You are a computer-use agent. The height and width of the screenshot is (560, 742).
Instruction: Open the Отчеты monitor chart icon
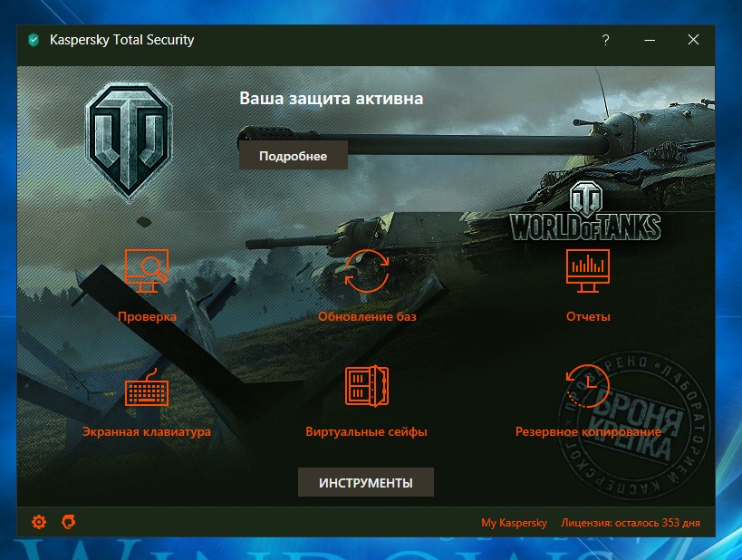588,271
